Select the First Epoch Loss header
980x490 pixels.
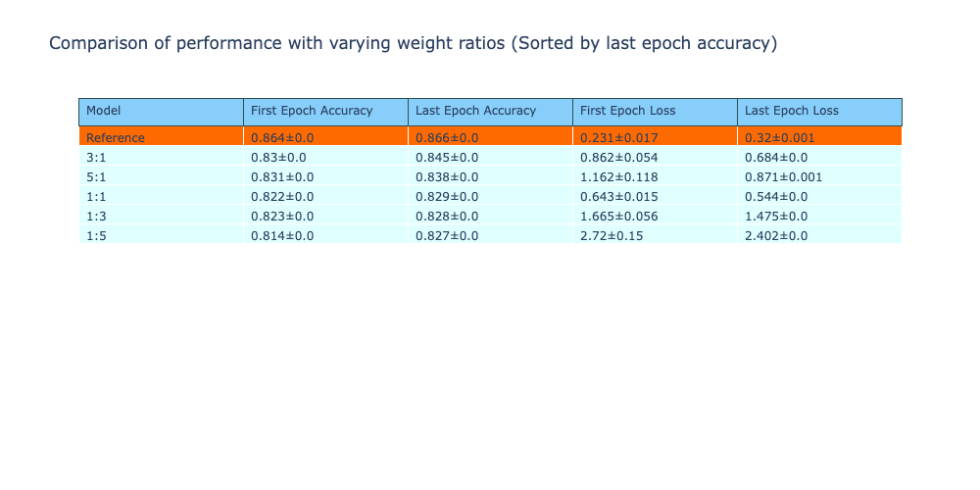[627, 111]
